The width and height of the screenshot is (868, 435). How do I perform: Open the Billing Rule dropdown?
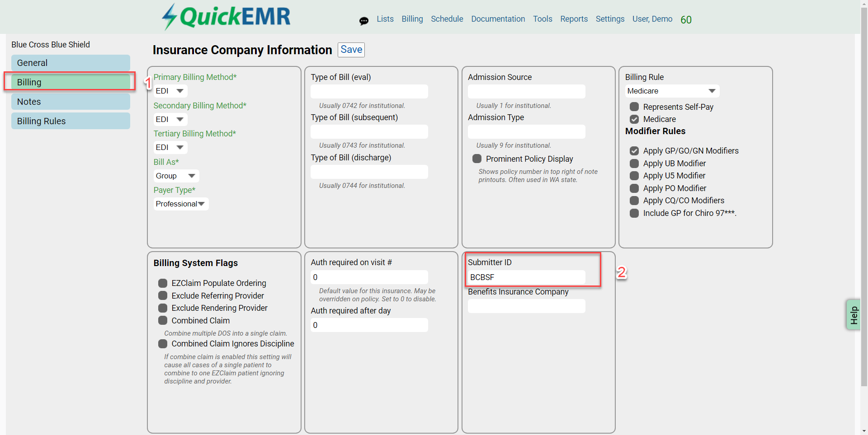point(672,91)
